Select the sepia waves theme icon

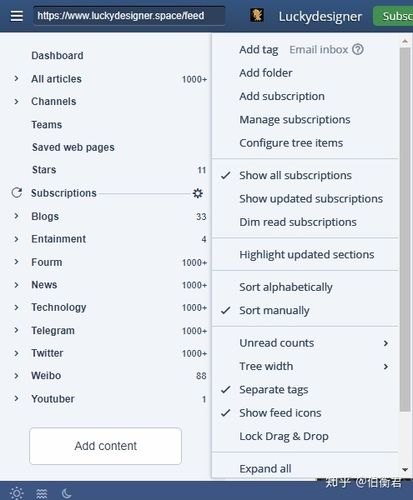(42, 493)
